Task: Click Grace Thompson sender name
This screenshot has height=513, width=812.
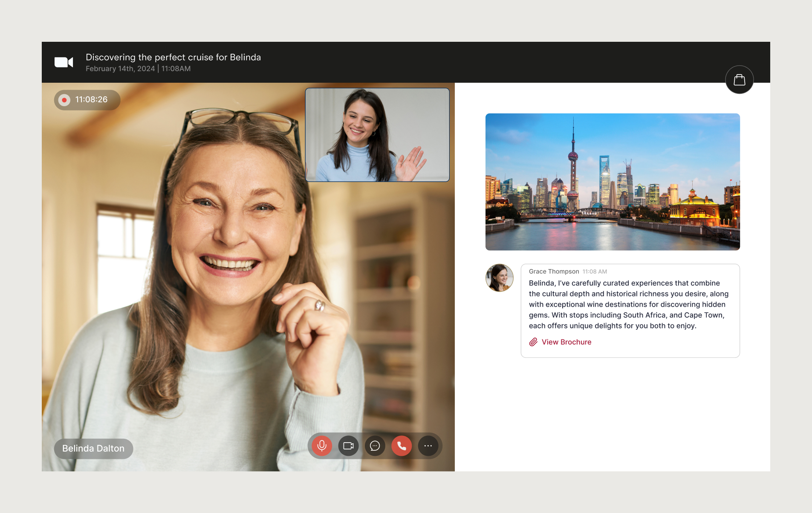Action: tap(554, 272)
